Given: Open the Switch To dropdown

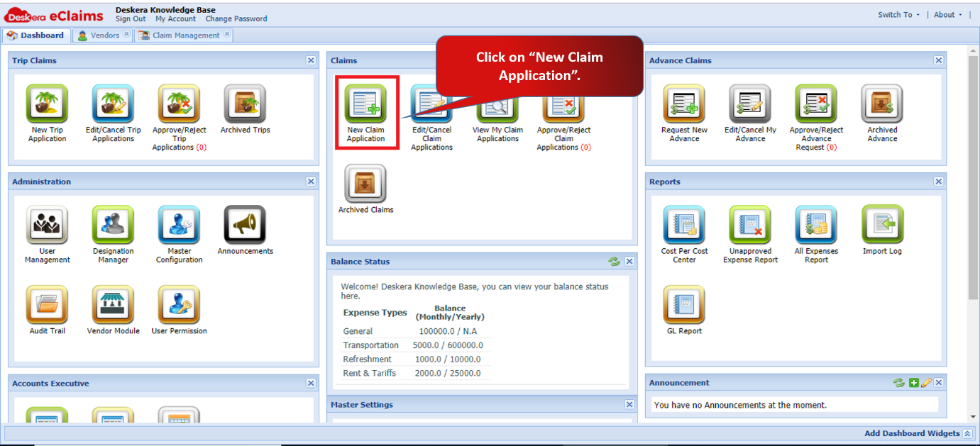Looking at the screenshot, I should coord(898,14).
